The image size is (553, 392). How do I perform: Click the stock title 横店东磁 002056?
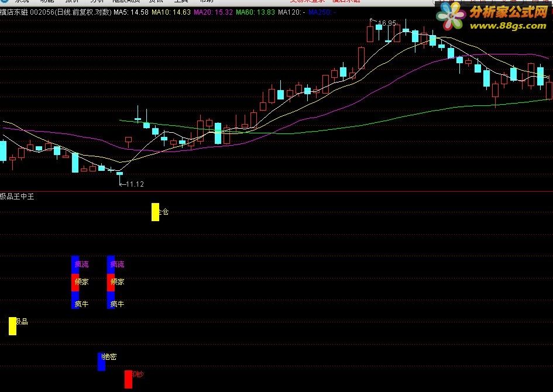pyautogui.click(x=28, y=12)
